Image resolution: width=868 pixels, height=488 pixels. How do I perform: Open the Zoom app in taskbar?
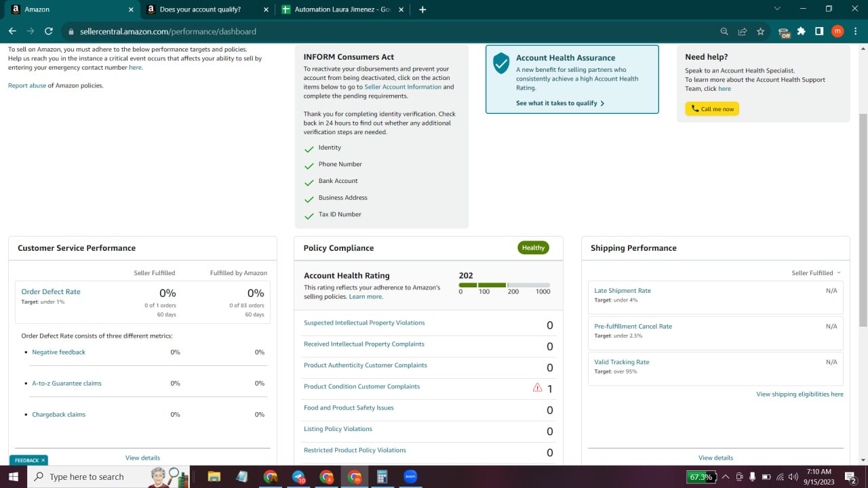pos(410,476)
